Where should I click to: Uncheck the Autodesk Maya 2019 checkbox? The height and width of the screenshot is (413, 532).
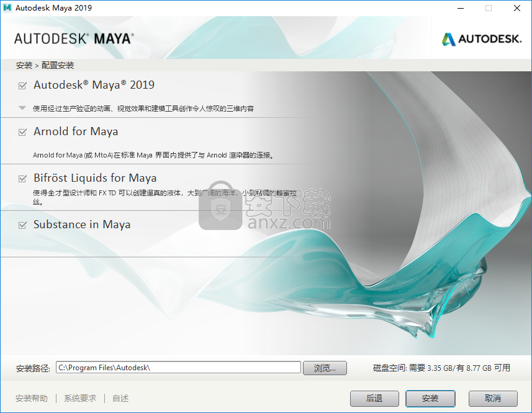coord(22,86)
